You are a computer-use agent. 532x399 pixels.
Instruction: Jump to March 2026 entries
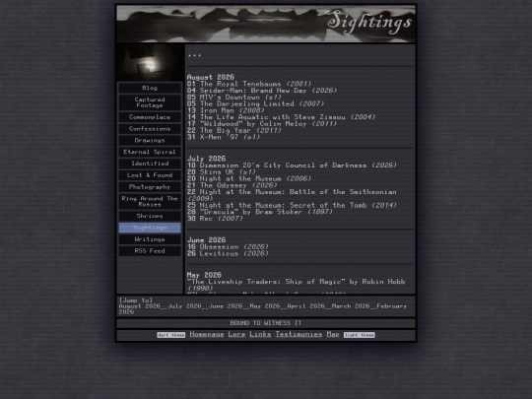(x=350, y=306)
